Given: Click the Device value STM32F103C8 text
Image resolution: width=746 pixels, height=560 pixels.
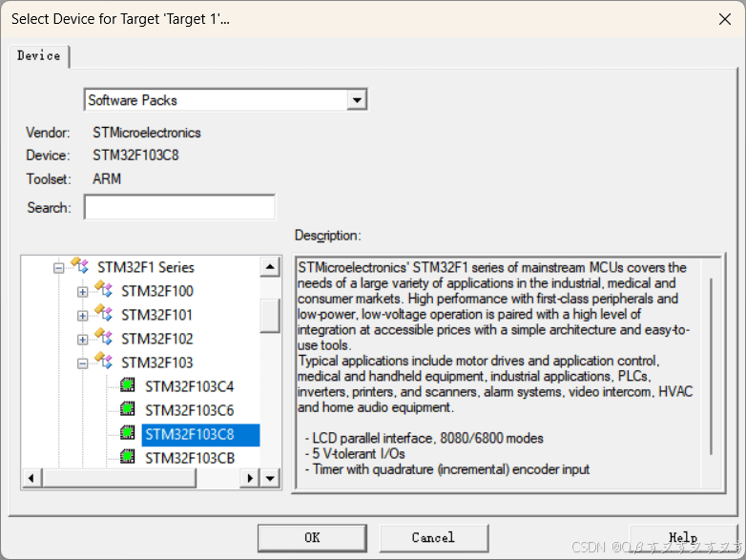Looking at the screenshot, I should (x=135, y=156).
